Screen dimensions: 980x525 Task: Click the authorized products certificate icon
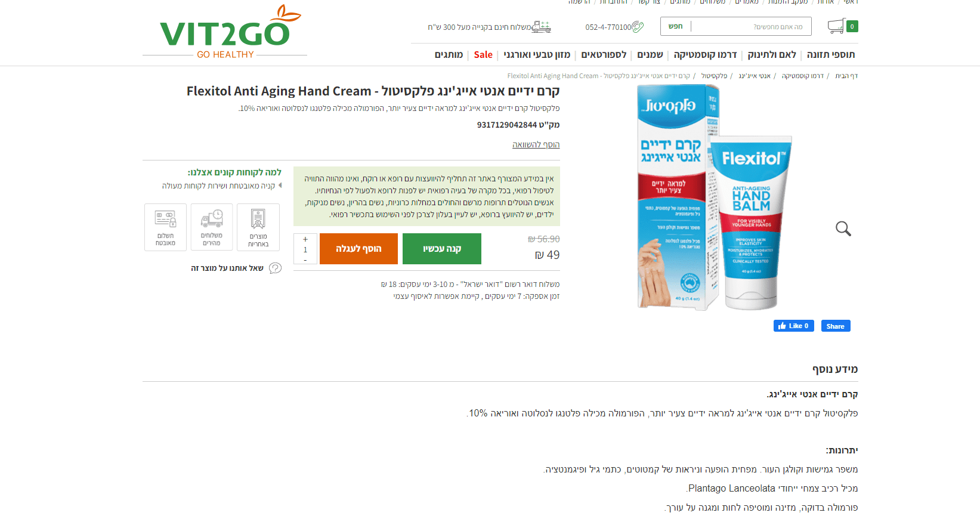(x=258, y=219)
